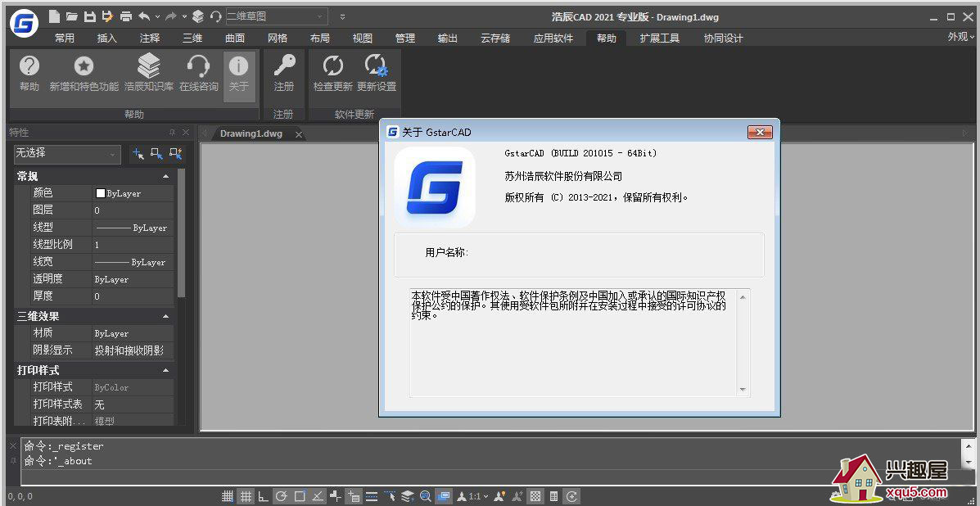Open the undo history dropdown arrow
980x506 pixels.
(x=157, y=16)
